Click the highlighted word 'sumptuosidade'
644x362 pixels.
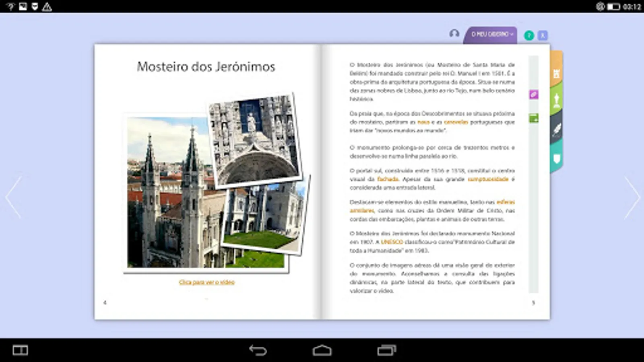pos(488,179)
